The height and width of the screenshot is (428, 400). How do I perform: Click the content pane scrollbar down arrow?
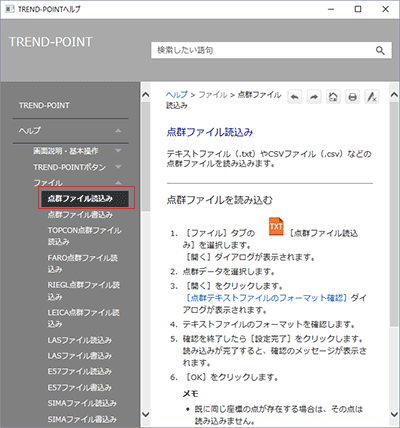click(394, 414)
